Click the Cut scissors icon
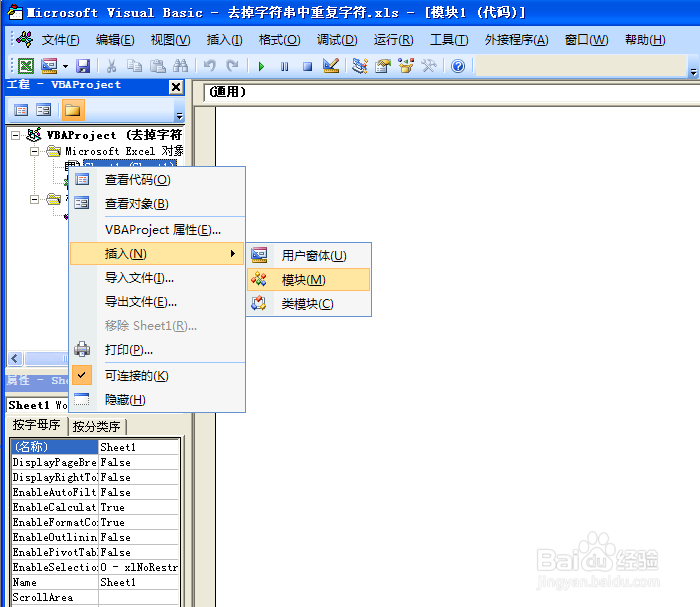The width and height of the screenshot is (700, 607). tap(111, 66)
